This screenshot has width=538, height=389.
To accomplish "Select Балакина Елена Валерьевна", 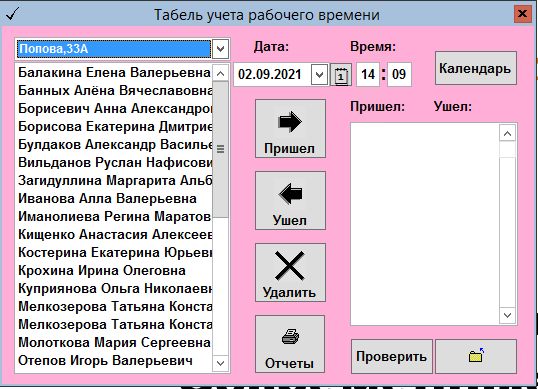I will pyautogui.click(x=115, y=72).
